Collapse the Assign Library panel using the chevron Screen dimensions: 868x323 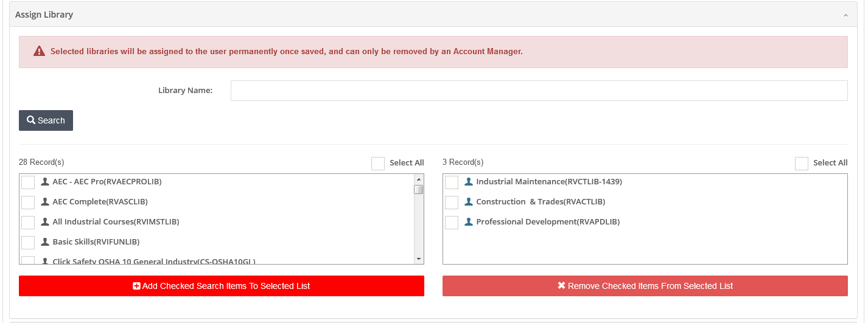point(845,15)
